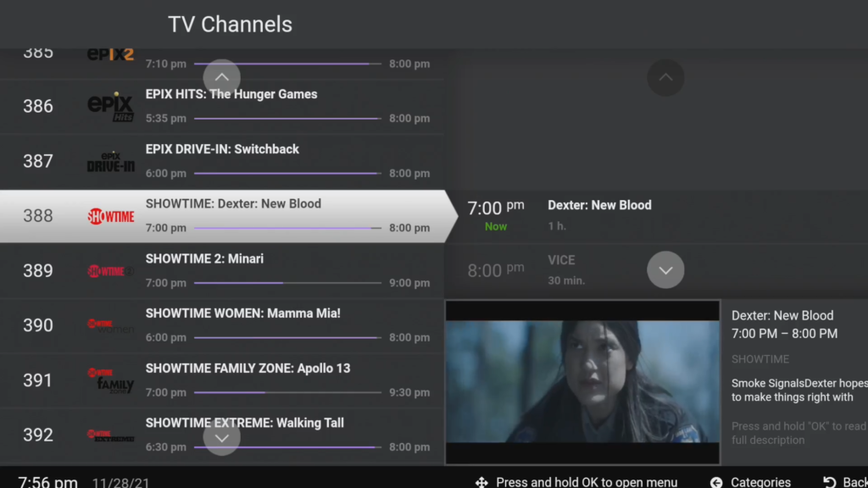
Task: Click the full description hint text
Action: [798, 433]
